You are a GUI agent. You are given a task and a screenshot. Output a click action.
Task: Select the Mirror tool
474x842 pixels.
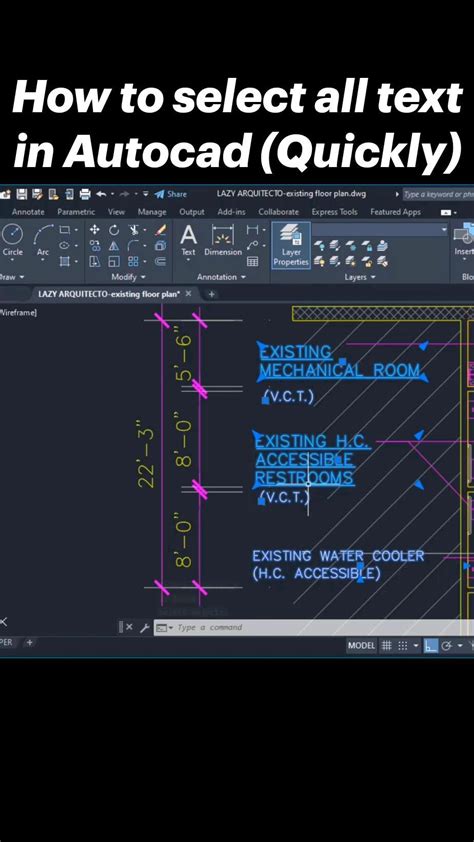(114, 245)
